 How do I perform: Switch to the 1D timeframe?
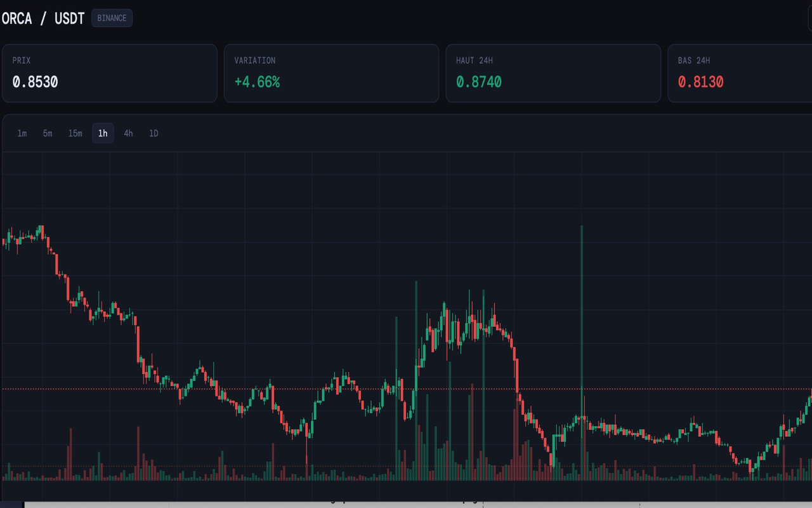(x=154, y=133)
